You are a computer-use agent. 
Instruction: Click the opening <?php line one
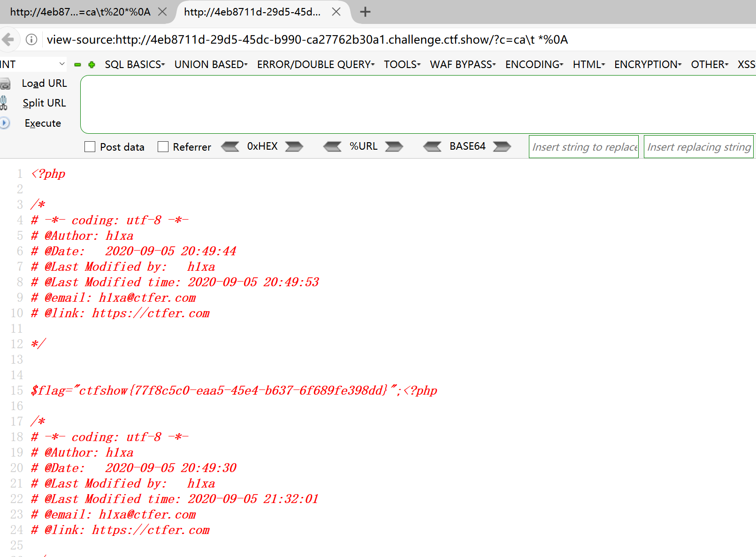[48, 174]
